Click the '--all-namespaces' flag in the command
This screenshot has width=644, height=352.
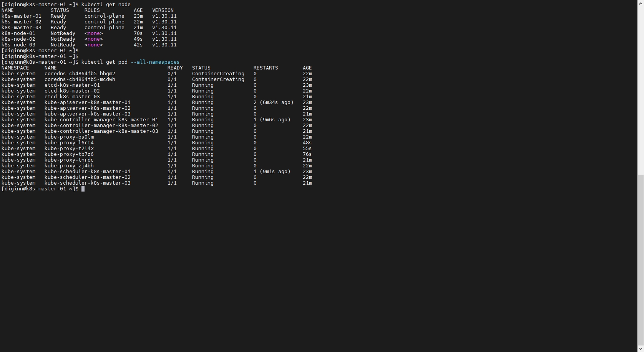coord(155,62)
